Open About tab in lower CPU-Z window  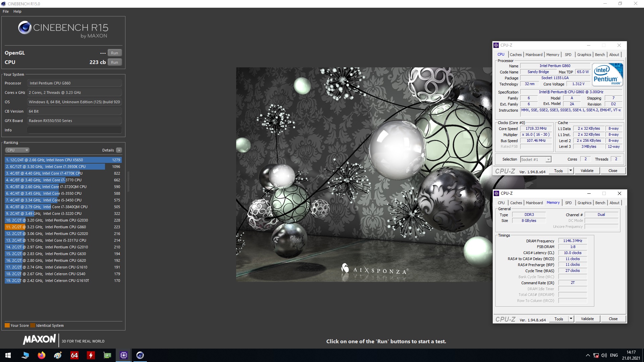coord(614,203)
